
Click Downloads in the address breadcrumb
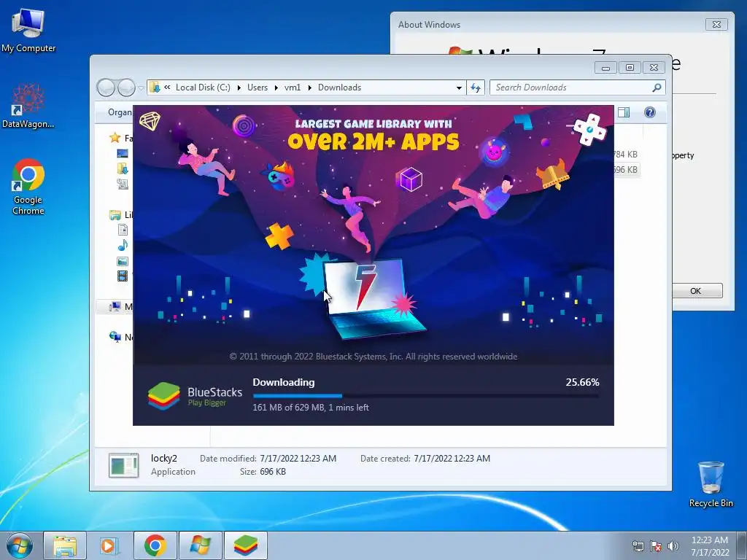click(x=340, y=87)
